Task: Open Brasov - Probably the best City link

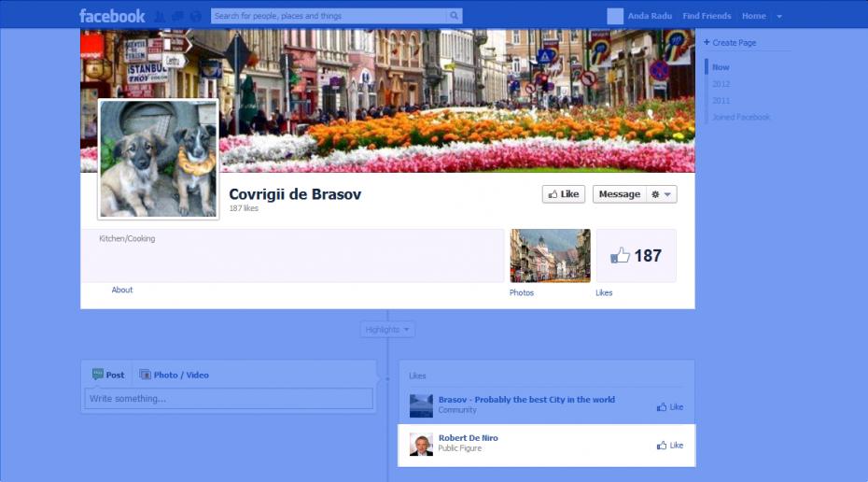Action: coord(526,400)
